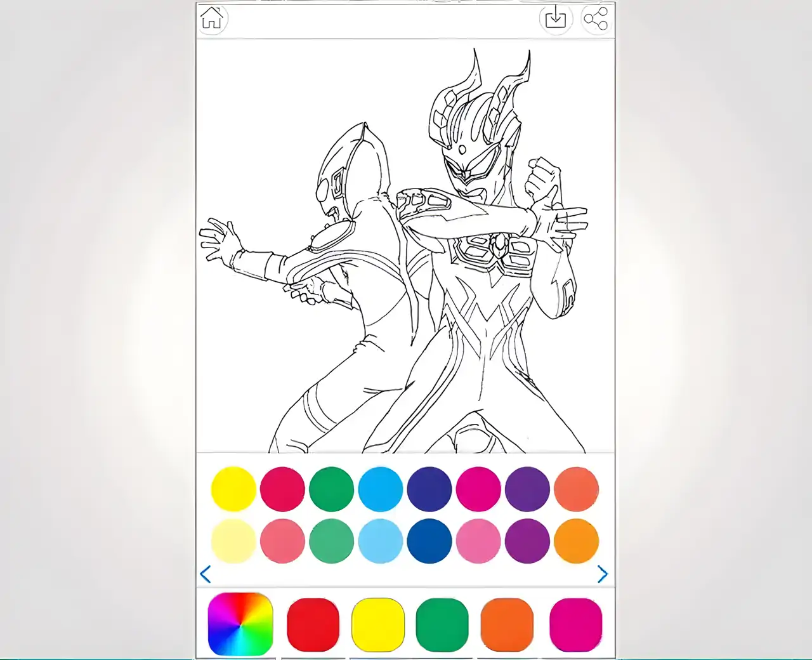
Task: Pick light pink in second palette row
Action: pos(478,541)
